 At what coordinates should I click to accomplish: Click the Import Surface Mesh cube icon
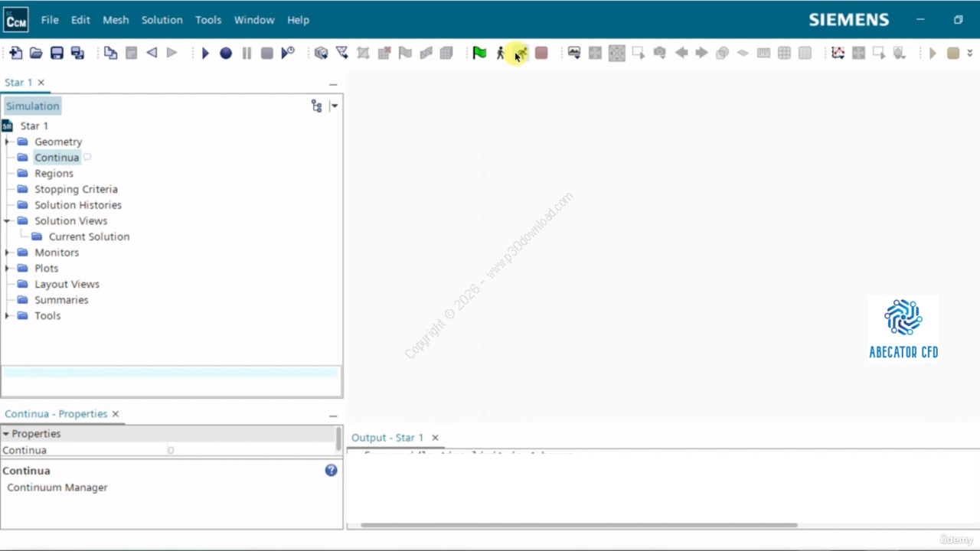tap(322, 53)
